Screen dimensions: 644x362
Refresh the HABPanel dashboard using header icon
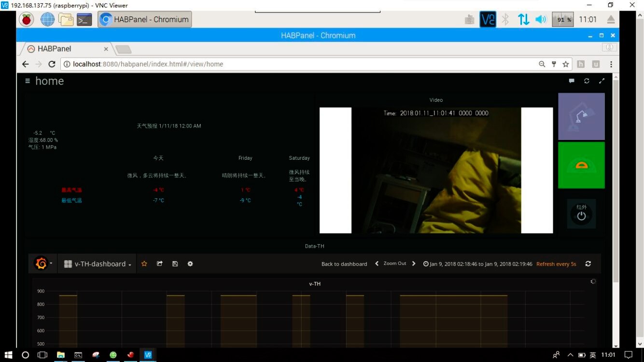pos(587,81)
